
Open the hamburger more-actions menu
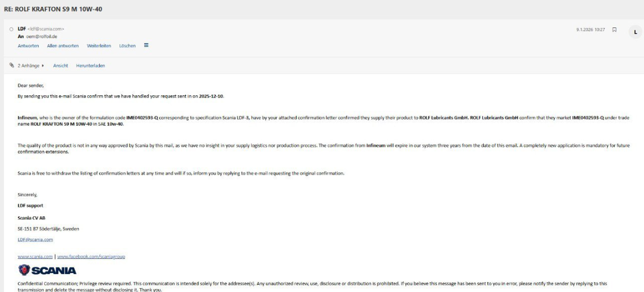tap(146, 45)
